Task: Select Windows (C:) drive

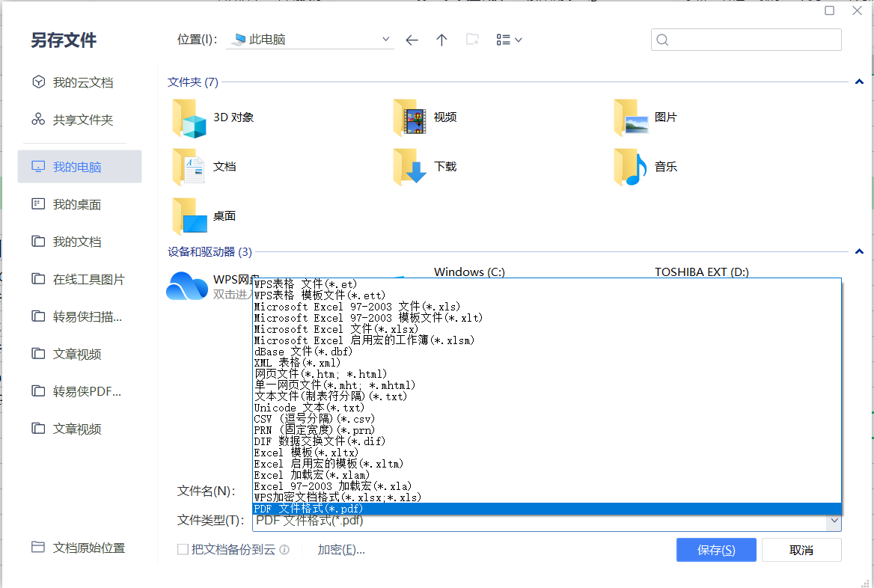Action: (469, 272)
